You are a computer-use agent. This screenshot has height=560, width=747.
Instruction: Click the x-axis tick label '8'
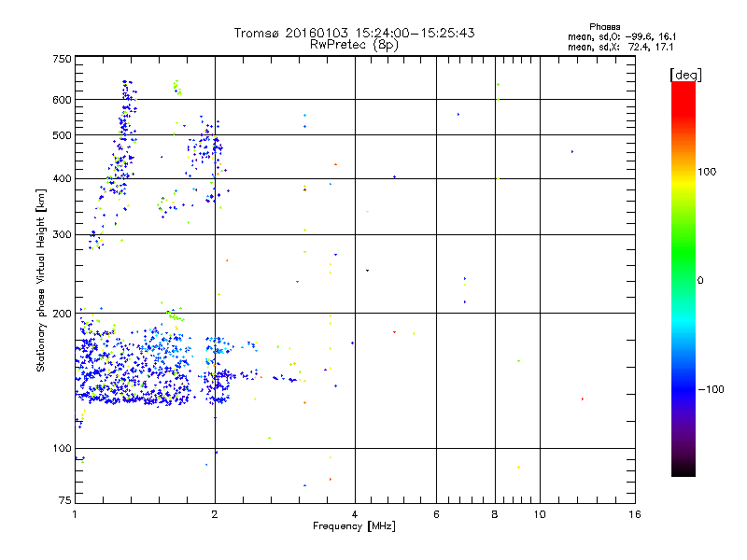point(495,514)
